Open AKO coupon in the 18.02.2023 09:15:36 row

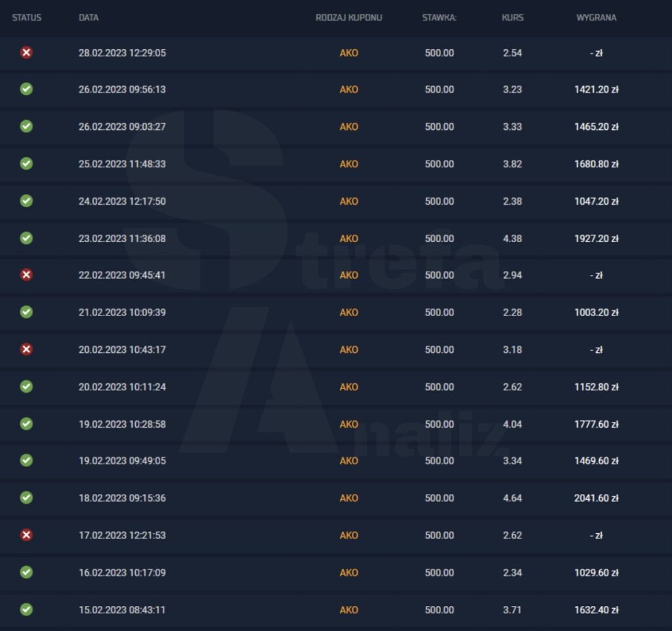point(349,499)
